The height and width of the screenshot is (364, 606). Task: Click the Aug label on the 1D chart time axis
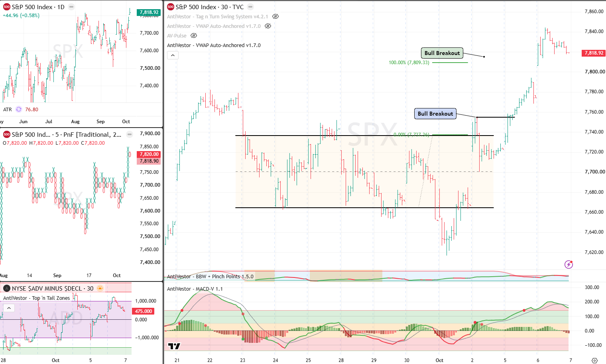[x=75, y=122]
